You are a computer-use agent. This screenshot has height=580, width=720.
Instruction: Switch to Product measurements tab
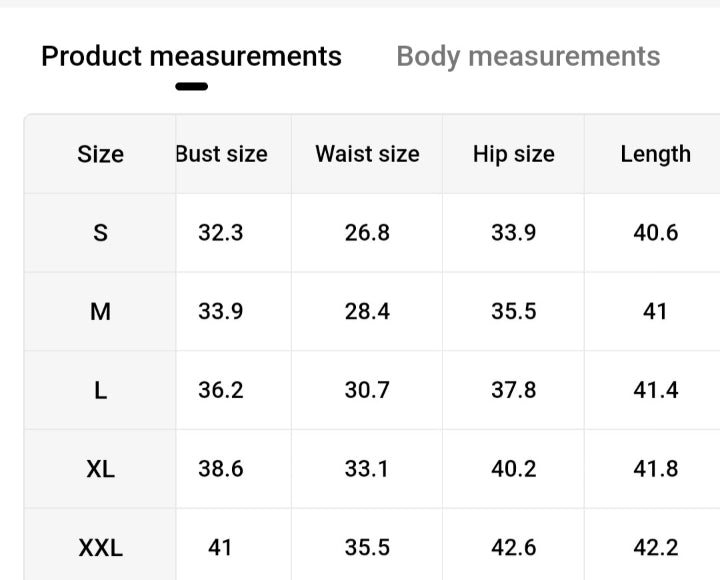coord(191,56)
